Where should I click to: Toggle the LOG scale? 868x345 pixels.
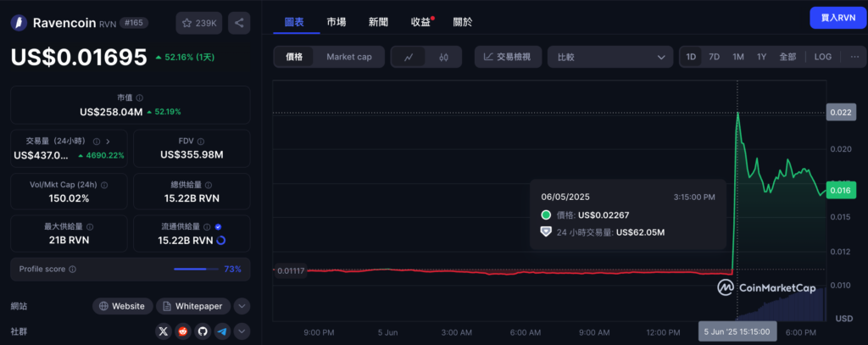click(x=822, y=57)
